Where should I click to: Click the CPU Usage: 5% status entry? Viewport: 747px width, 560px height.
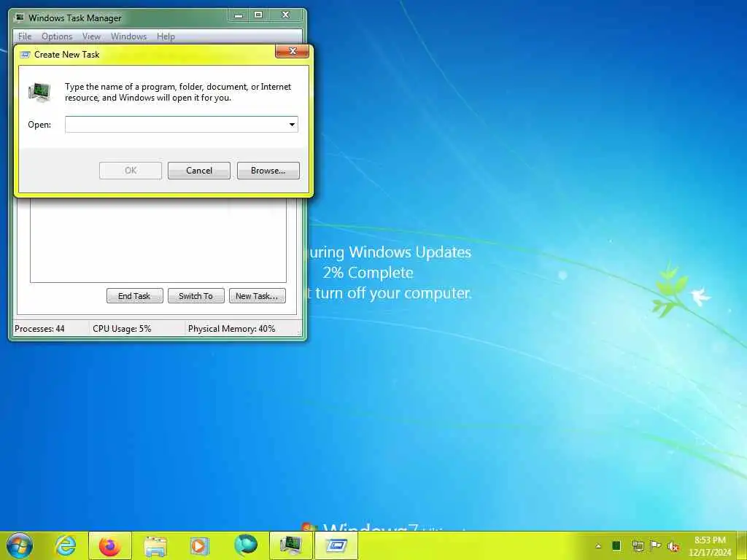[x=122, y=329]
